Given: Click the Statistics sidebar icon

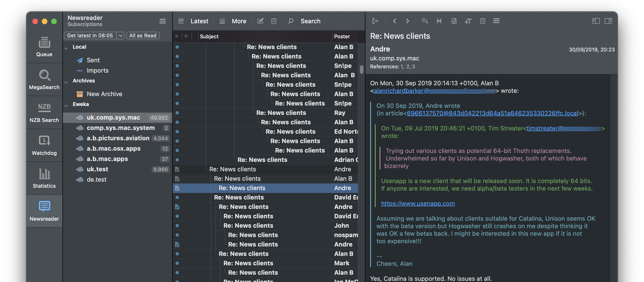Looking at the screenshot, I should click(44, 178).
